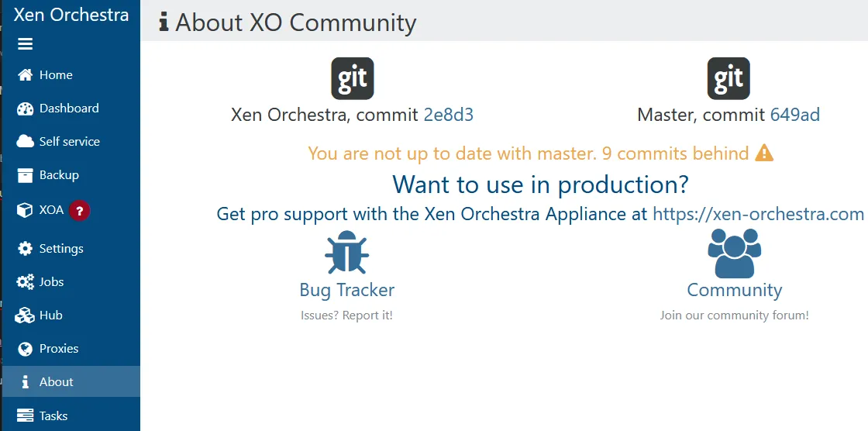
Task: Click the Bug Tracker bug icon
Action: click(346, 253)
